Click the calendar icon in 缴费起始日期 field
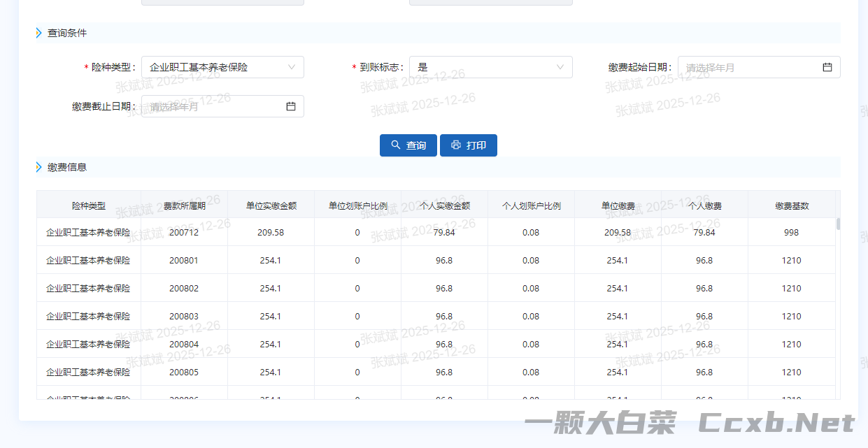 (x=827, y=67)
